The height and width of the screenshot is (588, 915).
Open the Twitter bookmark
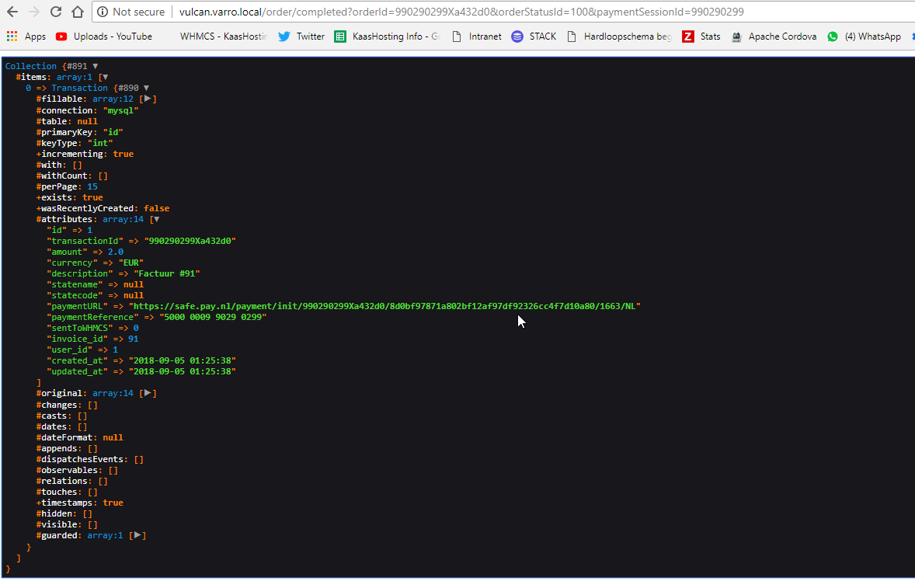(301, 37)
